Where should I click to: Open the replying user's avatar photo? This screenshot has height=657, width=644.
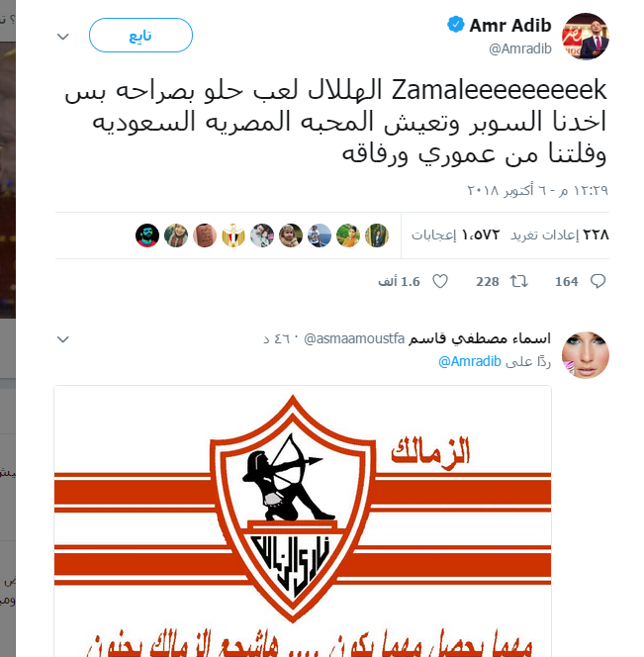586,355
